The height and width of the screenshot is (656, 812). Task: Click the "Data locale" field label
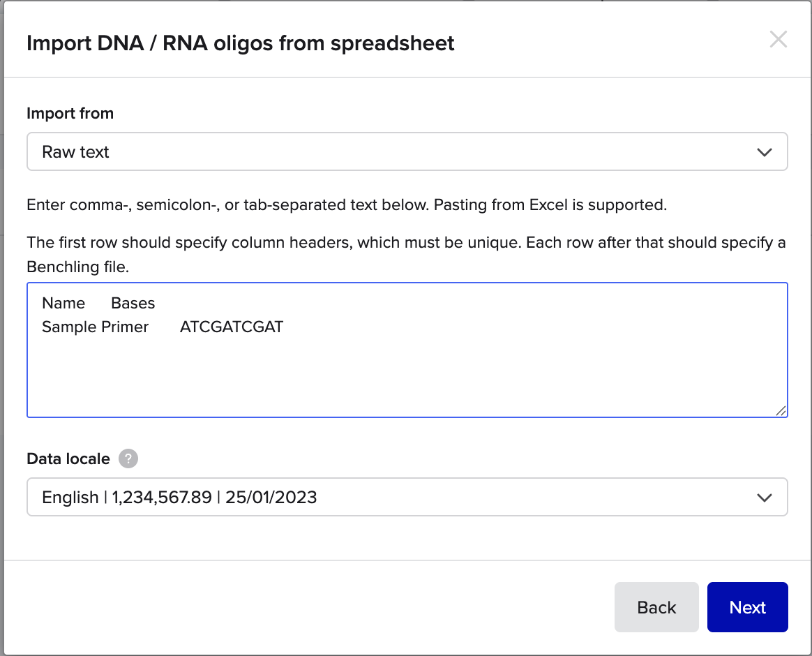point(68,459)
